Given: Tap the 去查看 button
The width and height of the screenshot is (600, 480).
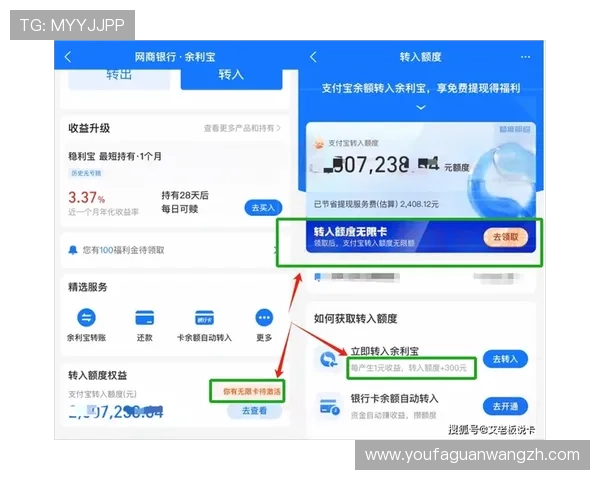Looking at the screenshot, I should pyautogui.click(x=254, y=411).
